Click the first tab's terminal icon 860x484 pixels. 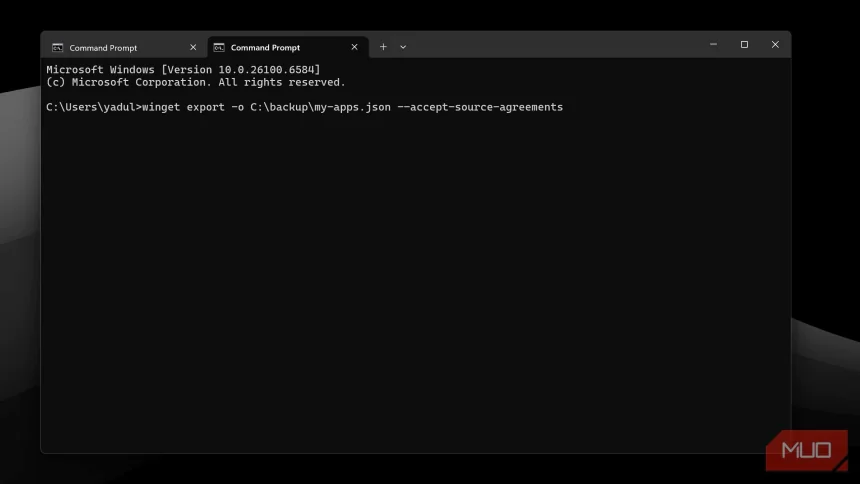tap(58, 48)
